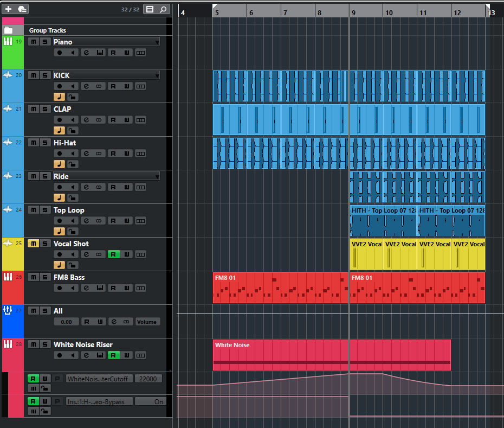Open the Volume parameter on All track

(147, 322)
